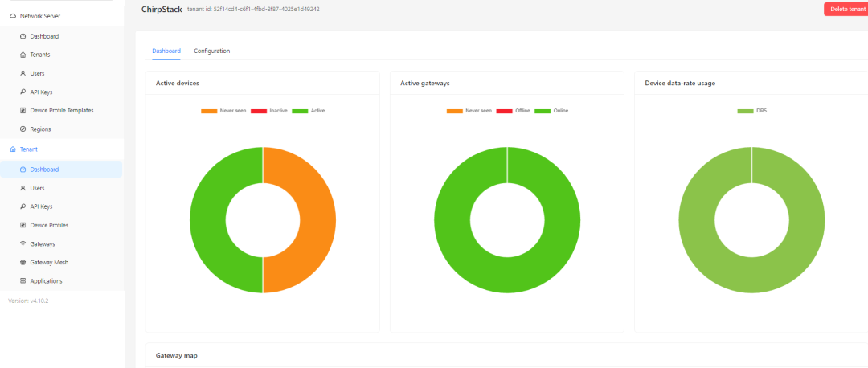Screen dimensions: 868x368
Task: Toggle Never seen legend in Active gateways
Action: [x=469, y=111]
